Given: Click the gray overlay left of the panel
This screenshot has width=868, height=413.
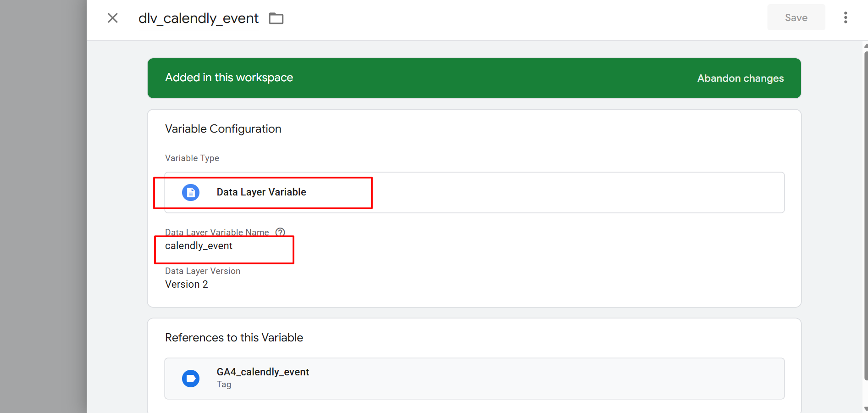Looking at the screenshot, I should coord(43,206).
